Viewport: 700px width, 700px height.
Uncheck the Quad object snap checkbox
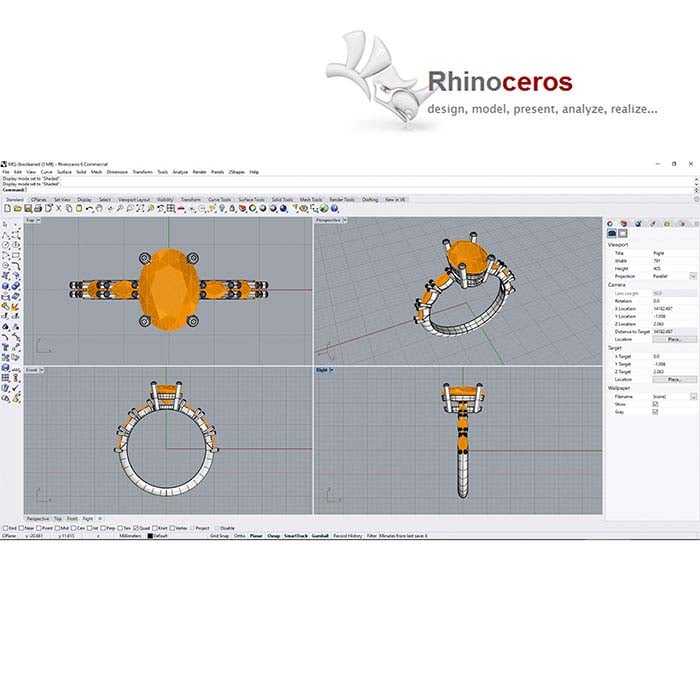(x=136, y=528)
